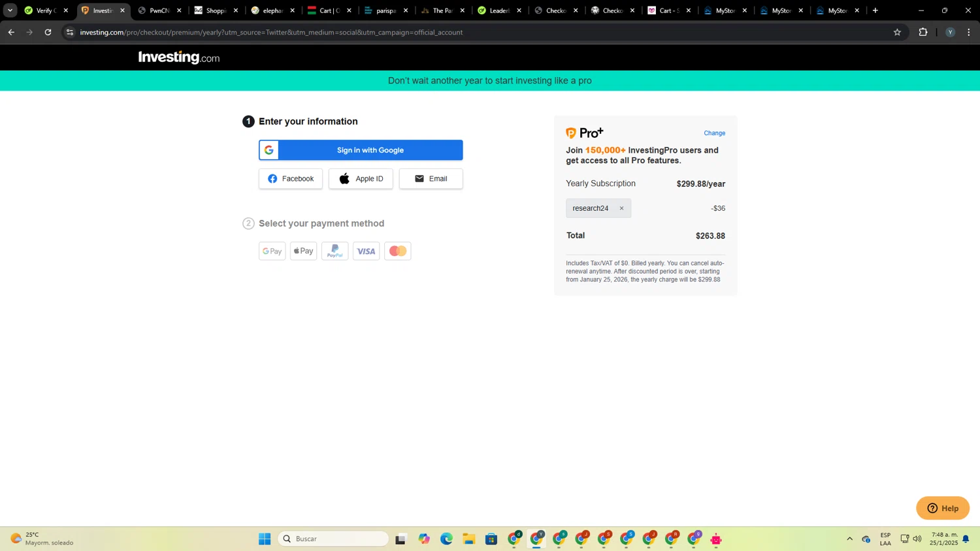Reload the current page

(48, 32)
